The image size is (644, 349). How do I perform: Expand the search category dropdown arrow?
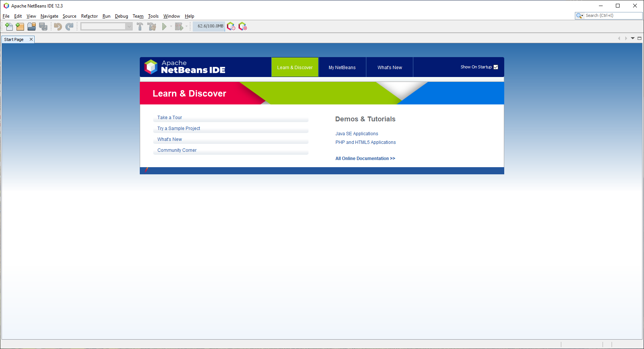(x=580, y=16)
